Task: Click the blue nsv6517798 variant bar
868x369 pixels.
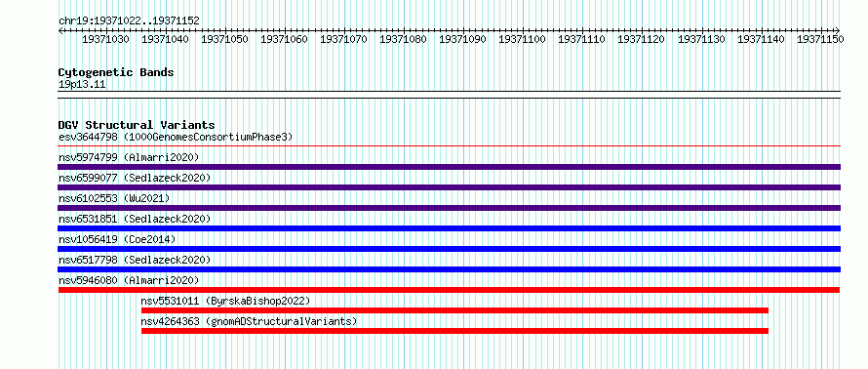Action: (x=450, y=269)
